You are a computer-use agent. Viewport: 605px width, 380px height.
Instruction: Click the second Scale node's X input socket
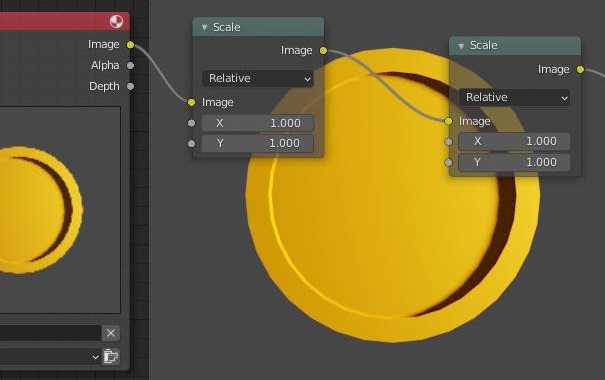pyautogui.click(x=448, y=142)
